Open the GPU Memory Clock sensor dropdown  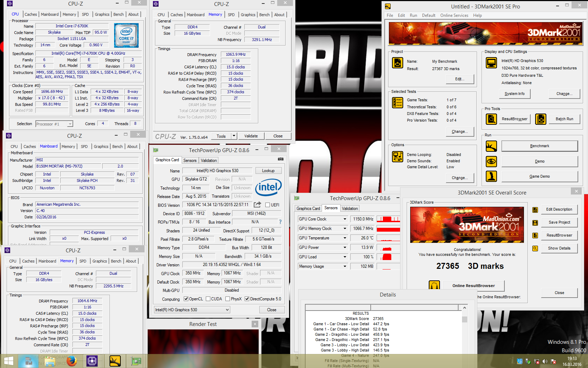344,229
